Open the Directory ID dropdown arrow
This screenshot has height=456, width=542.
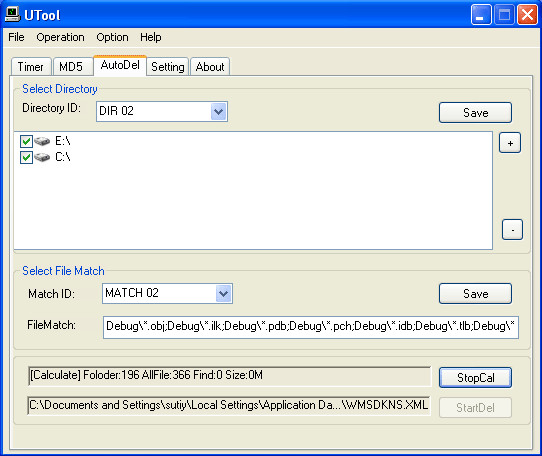point(218,112)
